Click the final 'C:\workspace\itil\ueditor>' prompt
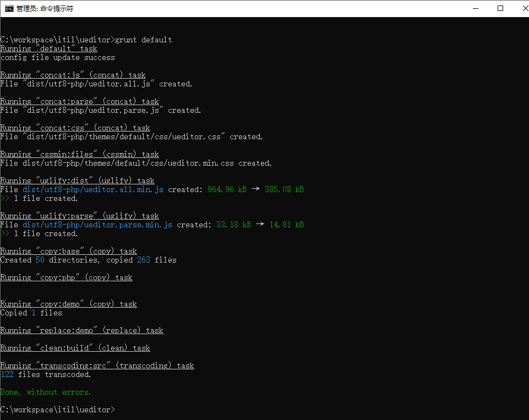The height and width of the screenshot is (420, 529). 57,410
